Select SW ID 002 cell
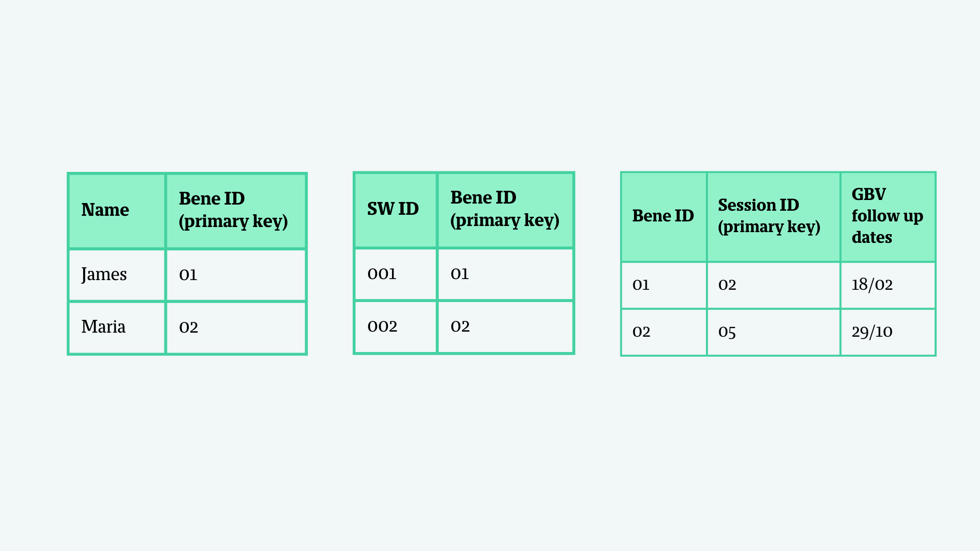Viewport: 980px width, 551px height. pyautogui.click(x=396, y=327)
